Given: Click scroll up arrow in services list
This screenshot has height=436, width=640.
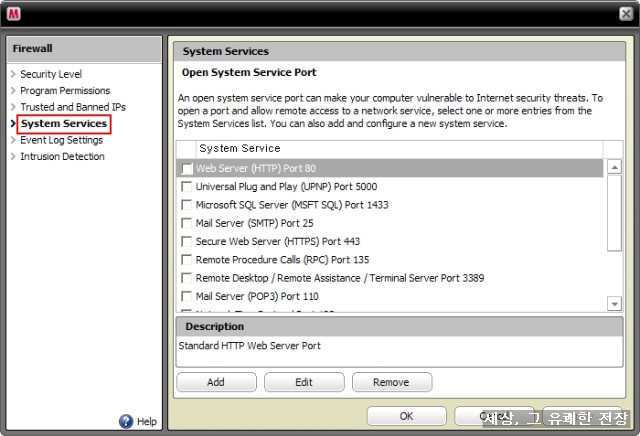Looking at the screenshot, I should [x=614, y=167].
